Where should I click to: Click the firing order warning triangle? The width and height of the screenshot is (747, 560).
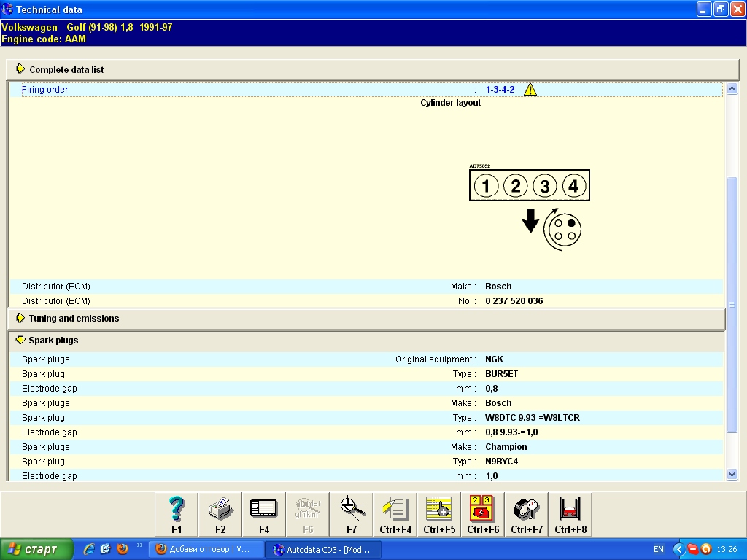pyautogui.click(x=530, y=90)
